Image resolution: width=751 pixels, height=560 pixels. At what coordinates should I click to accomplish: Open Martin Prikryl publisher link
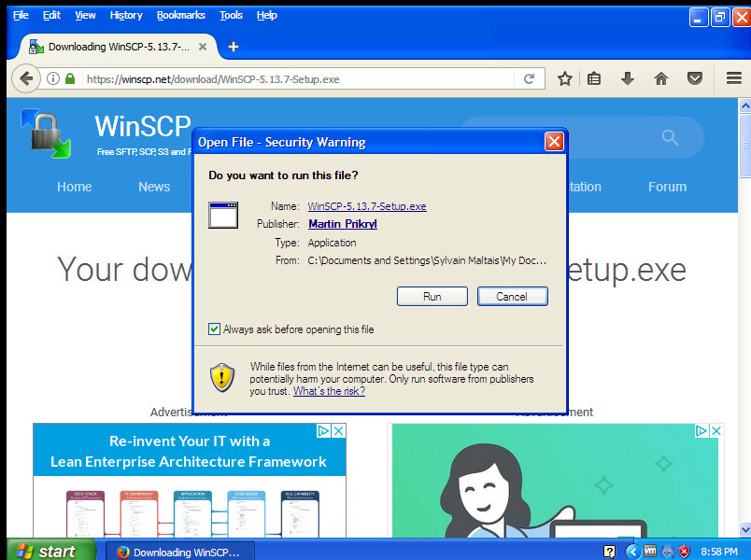(343, 224)
